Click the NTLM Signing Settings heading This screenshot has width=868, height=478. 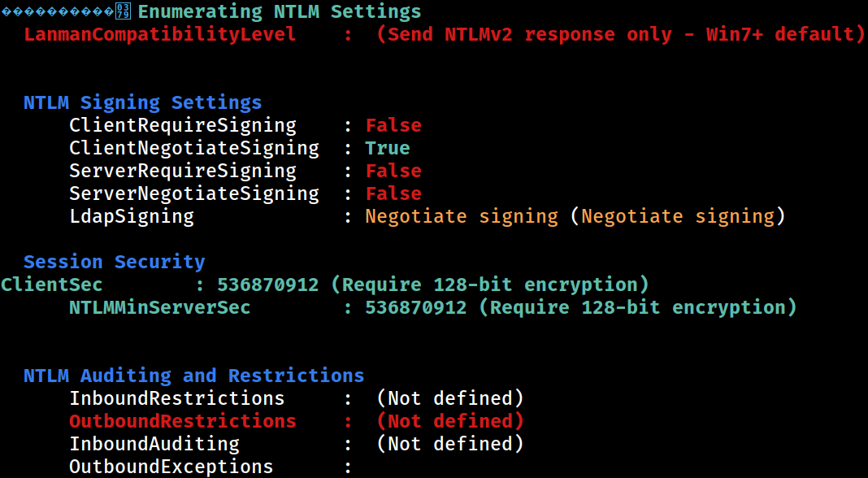[x=142, y=102]
